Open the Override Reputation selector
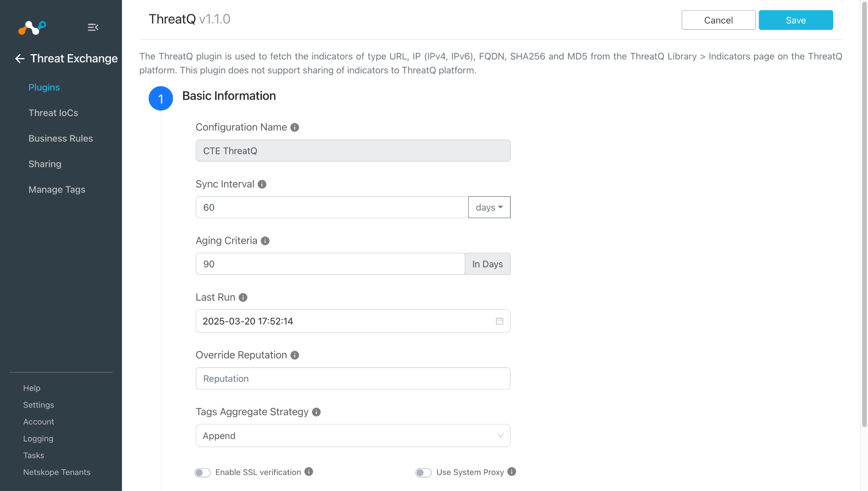Image resolution: width=868 pixels, height=491 pixels. coord(353,378)
